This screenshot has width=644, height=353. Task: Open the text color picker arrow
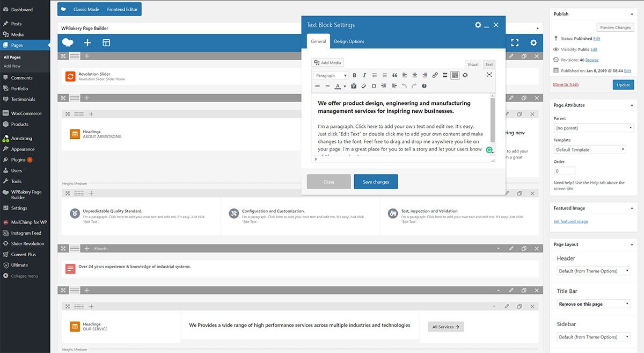point(345,86)
